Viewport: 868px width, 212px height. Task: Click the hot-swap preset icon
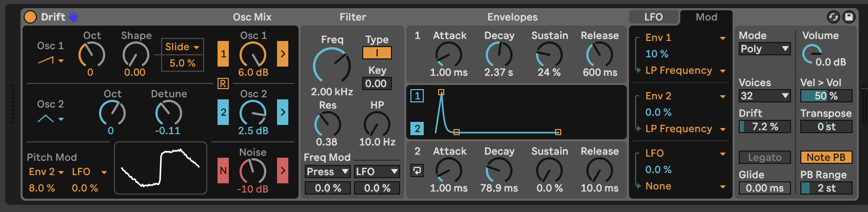tap(833, 17)
